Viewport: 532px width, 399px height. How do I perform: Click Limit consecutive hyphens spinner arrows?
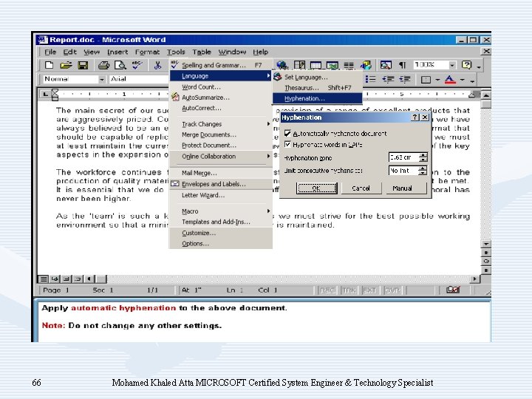pyautogui.click(x=423, y=171)
